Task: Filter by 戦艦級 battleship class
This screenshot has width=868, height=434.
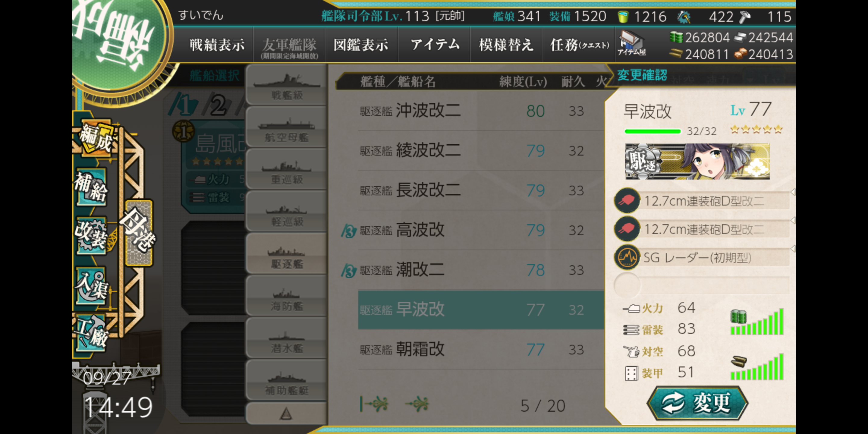Action: (286, 85)
